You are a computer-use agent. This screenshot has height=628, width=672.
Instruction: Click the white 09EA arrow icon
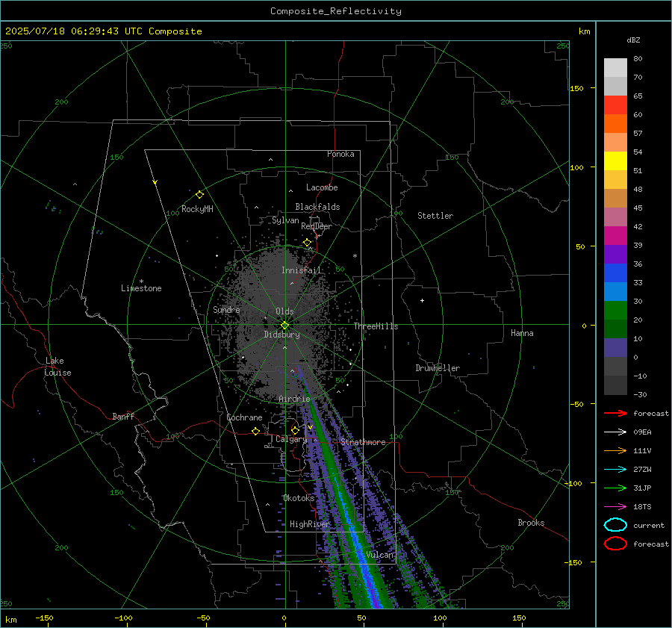[615, 432]
